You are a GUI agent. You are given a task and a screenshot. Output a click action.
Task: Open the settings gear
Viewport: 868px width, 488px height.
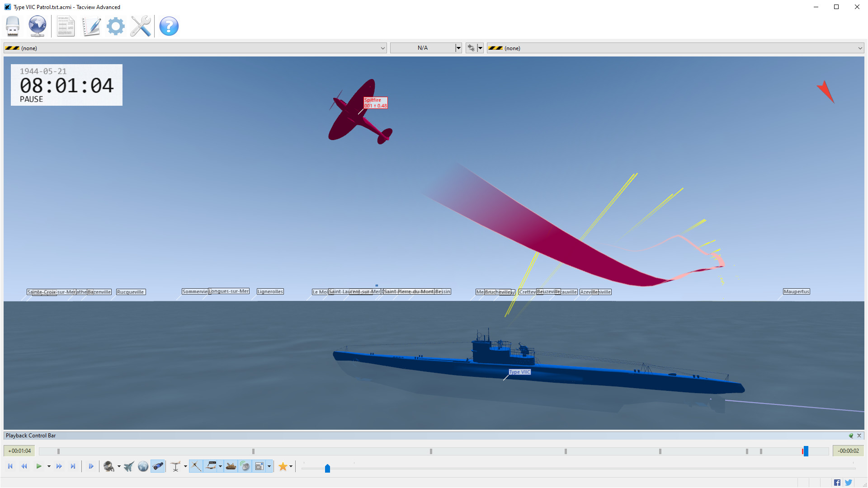[x=116, y=26]
